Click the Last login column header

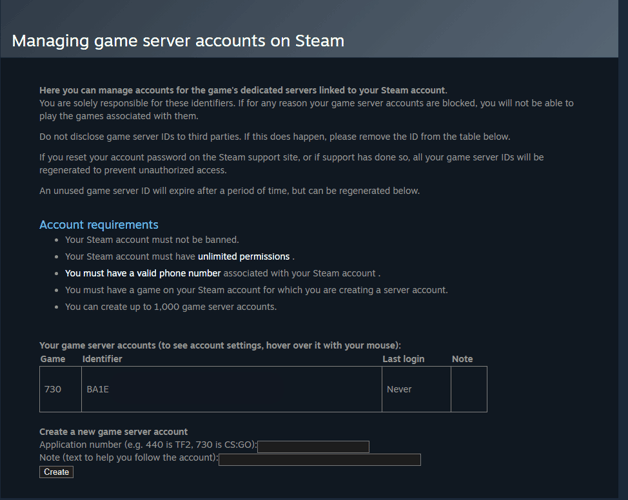click(x=404, y=359)
